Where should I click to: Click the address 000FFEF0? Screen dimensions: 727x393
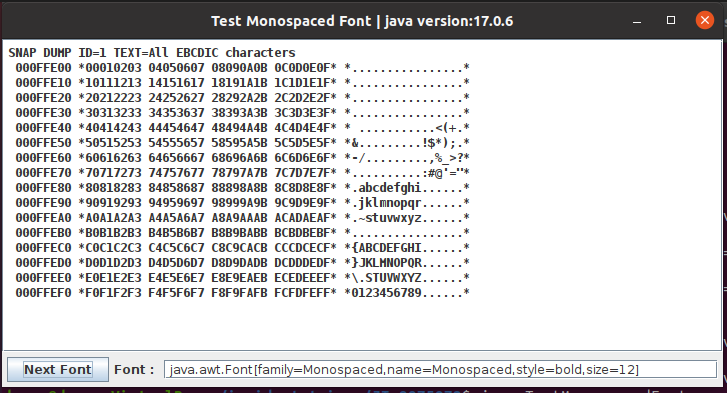[44, 293]
